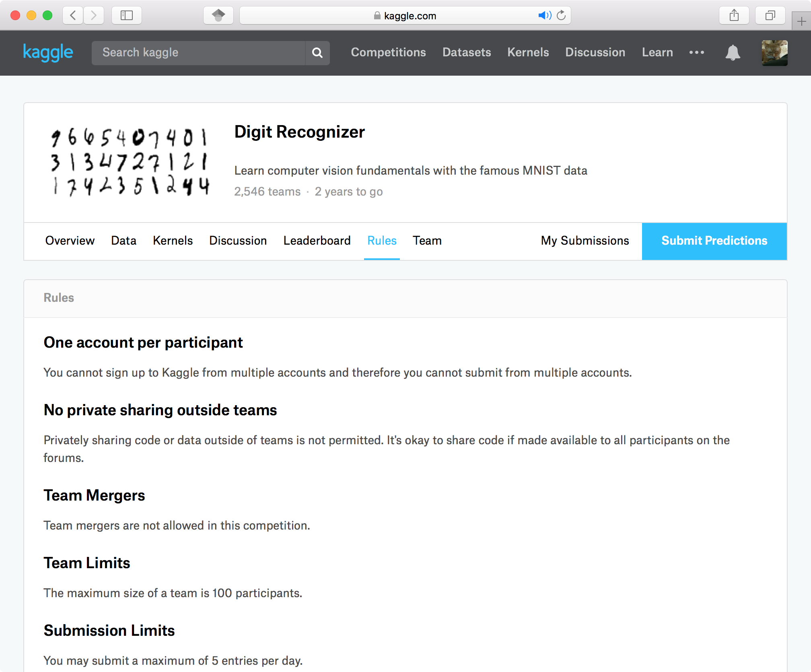Type in the Search kaggle field
The height and width of the screenshot is (672, 811).
pos(198,53)
